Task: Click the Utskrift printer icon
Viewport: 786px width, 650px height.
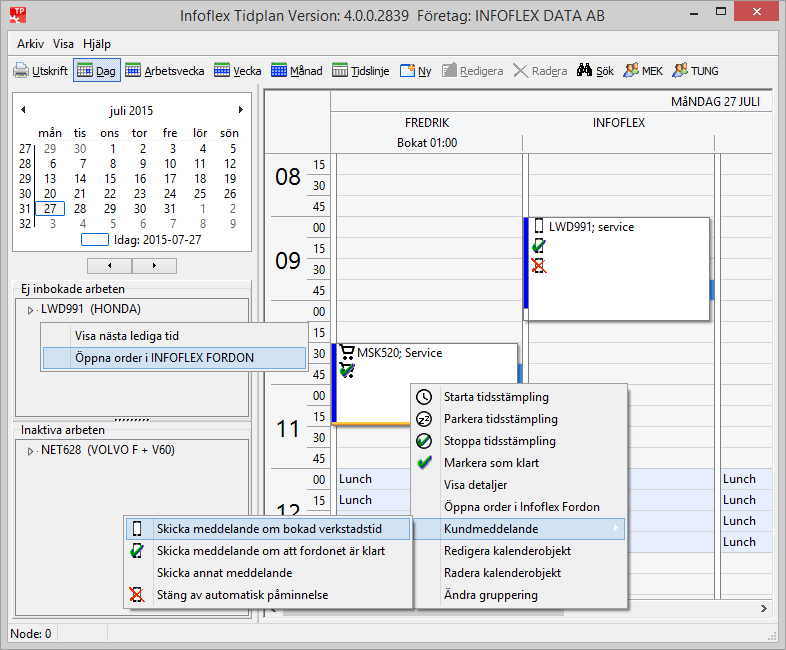Action: [21, 71]
